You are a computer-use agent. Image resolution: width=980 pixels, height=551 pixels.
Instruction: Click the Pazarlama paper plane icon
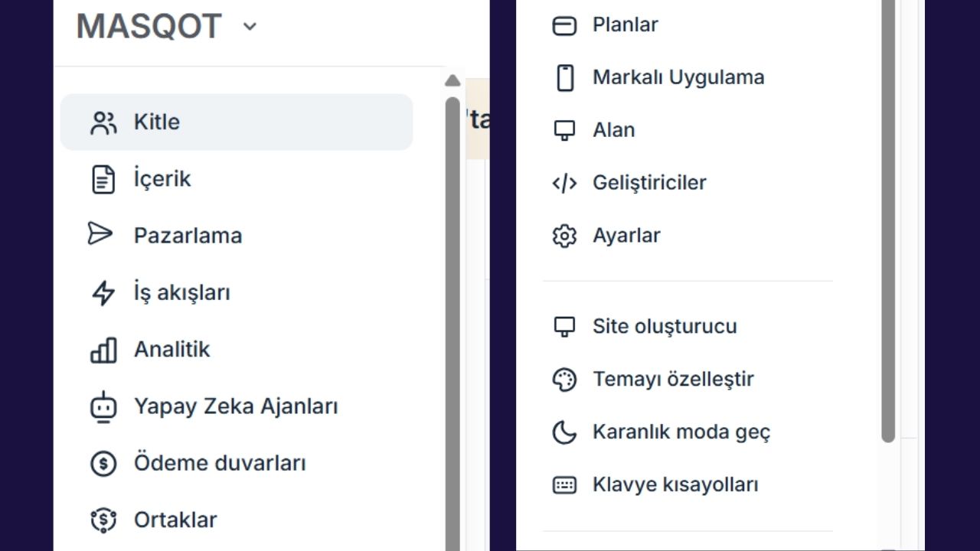[x=104, y=235]
